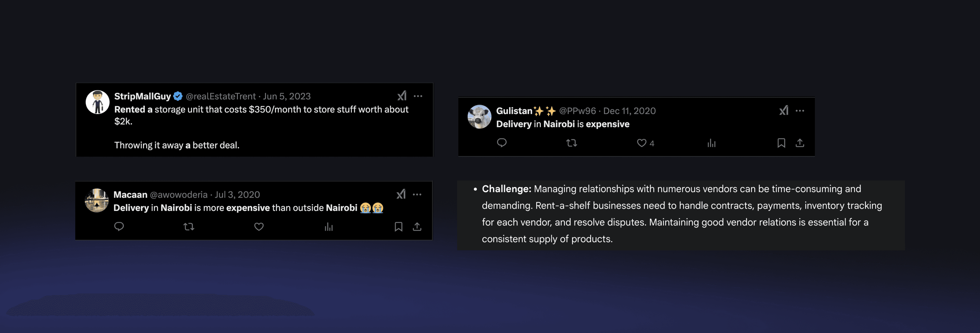Click the Grok icon on Macaan tweet
This screenshot has width=980, height=333.
click(401, 194)
